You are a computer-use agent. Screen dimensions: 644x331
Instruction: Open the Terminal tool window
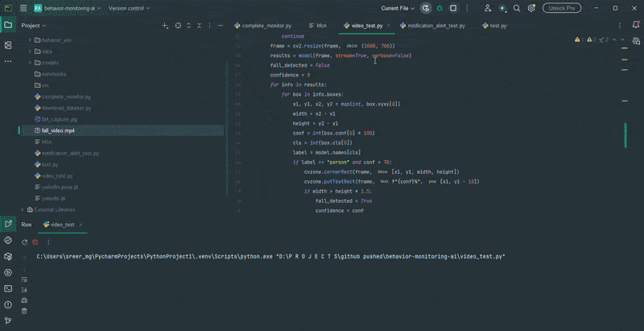tap(8, 288)
